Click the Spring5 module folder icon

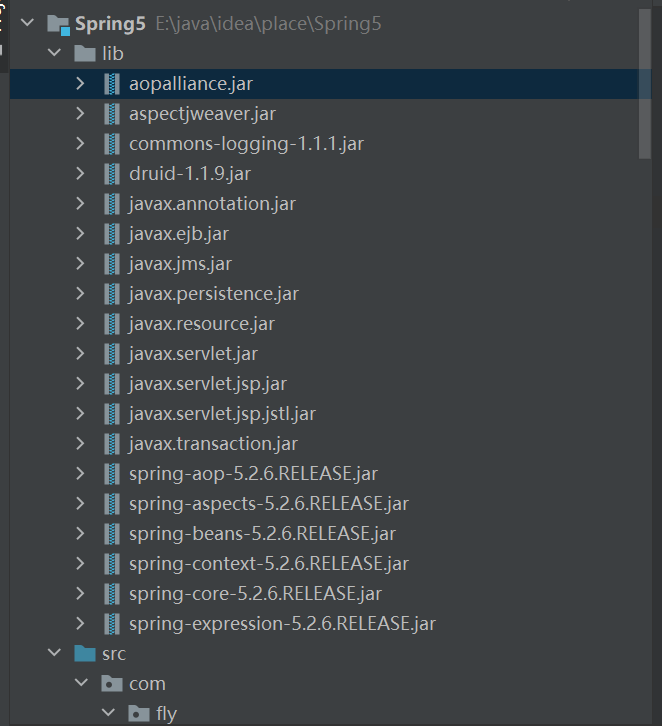(58, 25)
